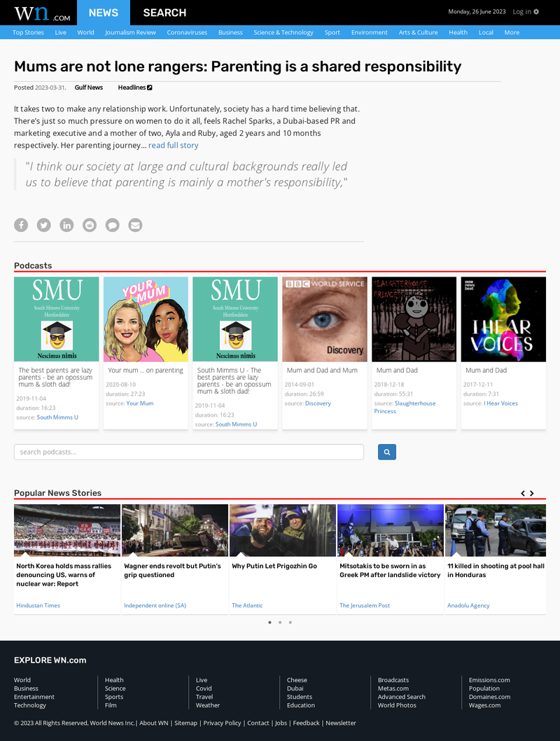
Task: Select third carousel pagination dot
Action: tap(290, 623)
